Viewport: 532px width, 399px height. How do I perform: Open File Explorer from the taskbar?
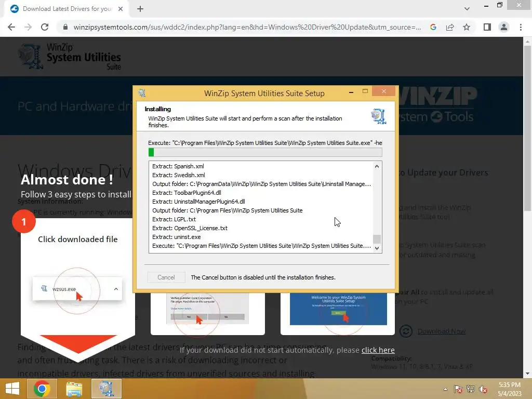74,389
